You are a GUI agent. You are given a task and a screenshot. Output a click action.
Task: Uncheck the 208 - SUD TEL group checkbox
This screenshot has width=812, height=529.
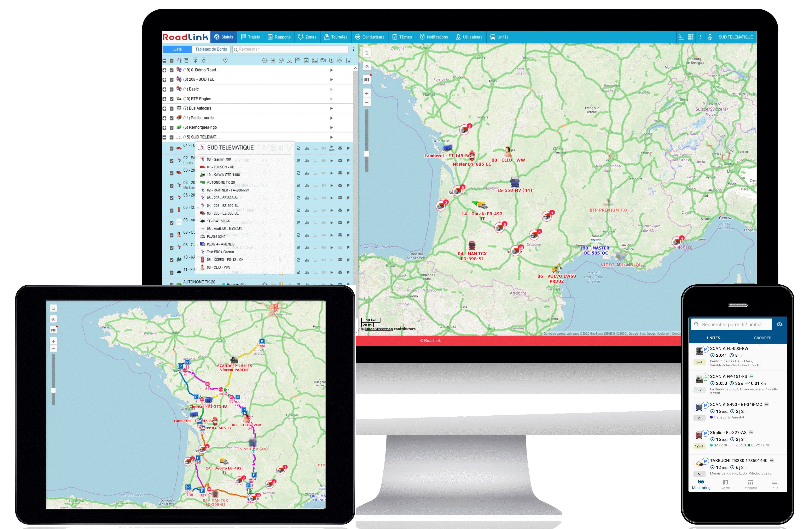pyautogui.click(x=171, y=80)
